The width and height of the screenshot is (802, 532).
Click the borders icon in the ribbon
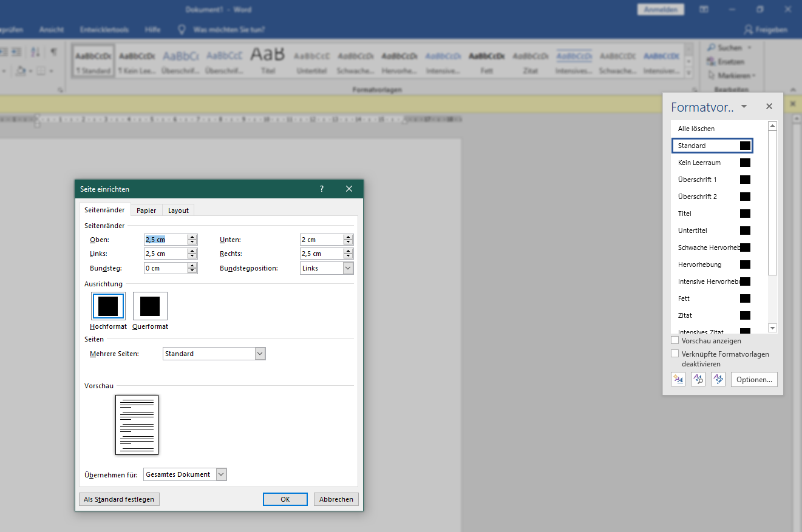(41, 71)
